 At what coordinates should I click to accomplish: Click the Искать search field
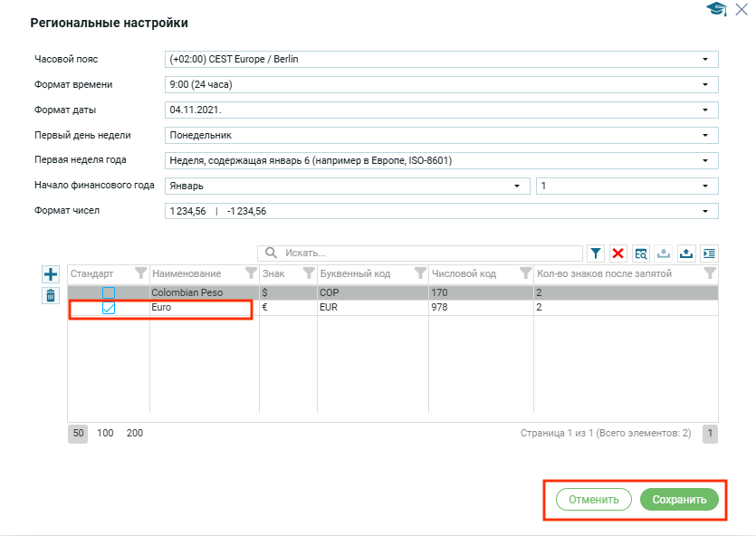[x=426, y=254]
